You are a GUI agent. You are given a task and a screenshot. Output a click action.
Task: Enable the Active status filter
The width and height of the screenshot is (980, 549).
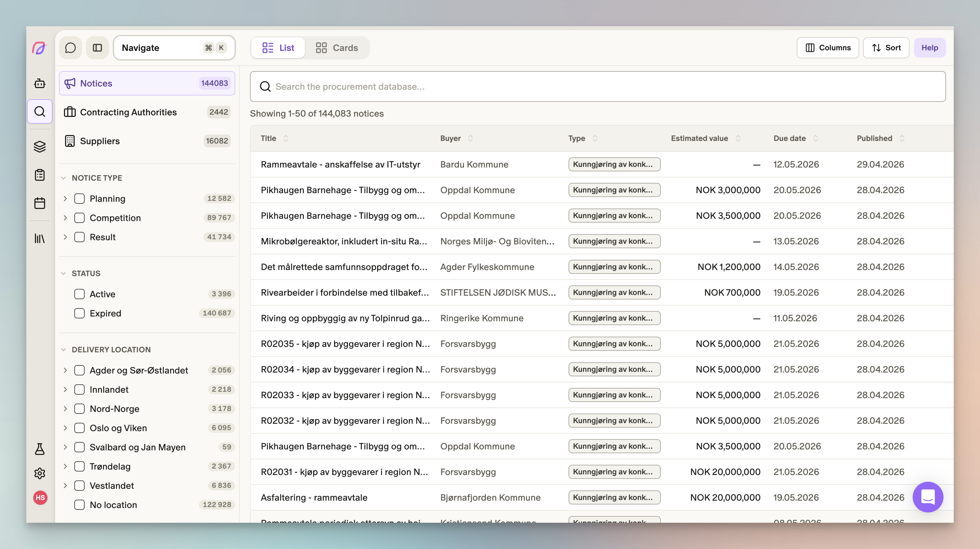[x=79, y=294]
